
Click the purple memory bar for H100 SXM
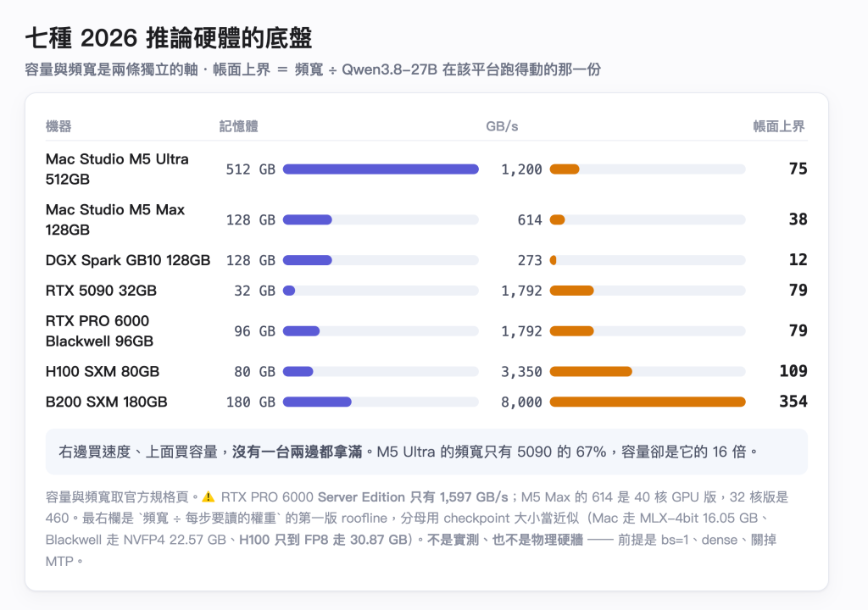pyautogui.click(x=298, y=371)
